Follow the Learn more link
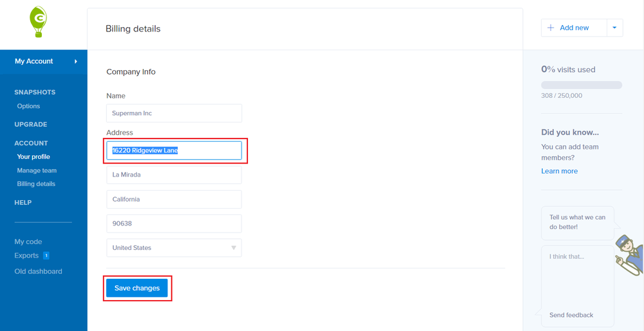 coord(560,171)
